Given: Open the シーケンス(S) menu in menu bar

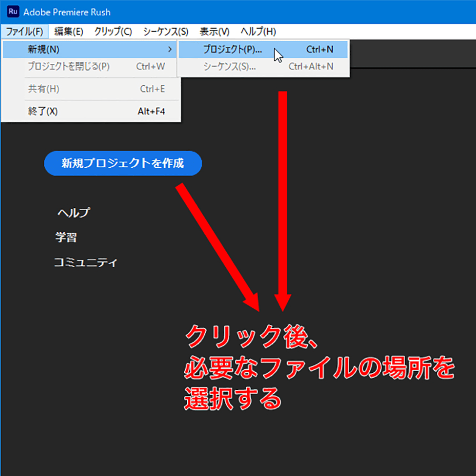Looking at the screenshot, I should [166, 32].
